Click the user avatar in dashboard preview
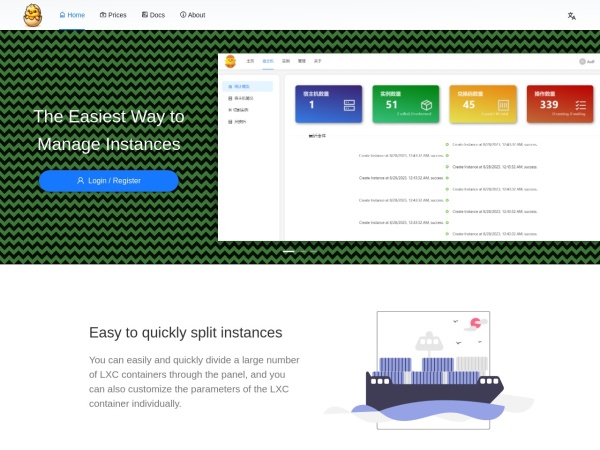 tap(581, 62)
